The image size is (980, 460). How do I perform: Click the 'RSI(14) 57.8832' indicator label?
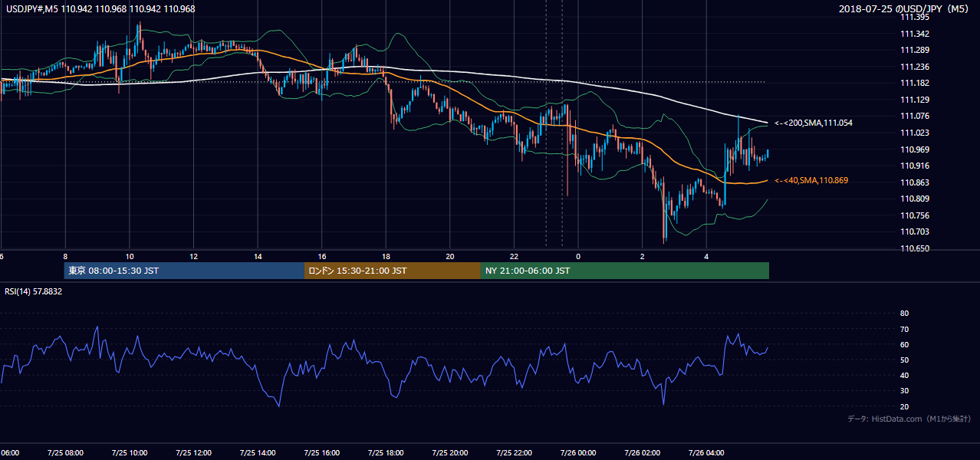coord(34,291)
